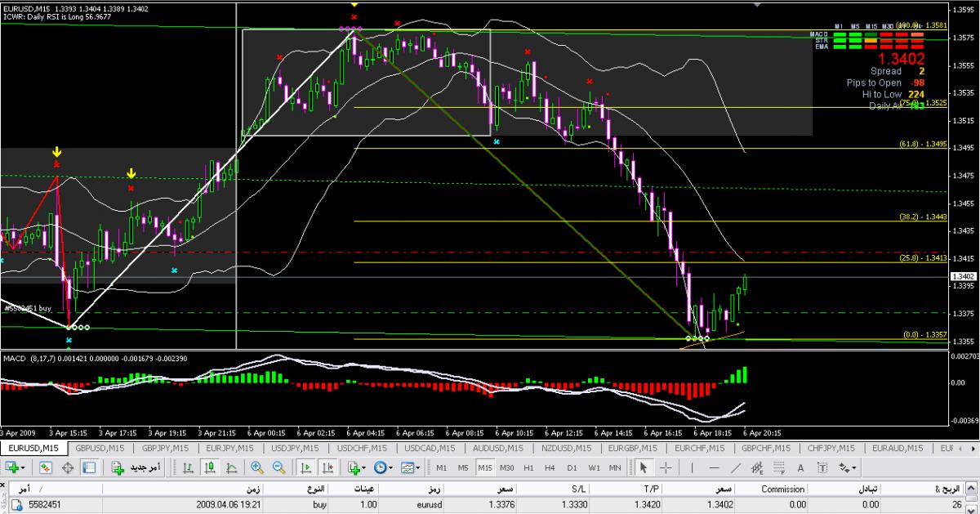Expand the indicators dropdown arrow
Viewport: 980px width, 514px height.
pos(363,468)
